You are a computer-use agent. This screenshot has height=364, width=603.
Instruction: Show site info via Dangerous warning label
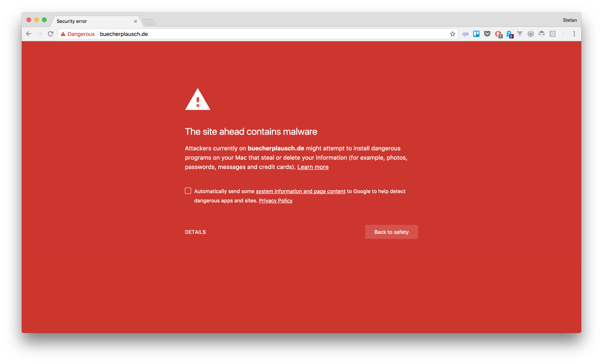tap(78, 34)
